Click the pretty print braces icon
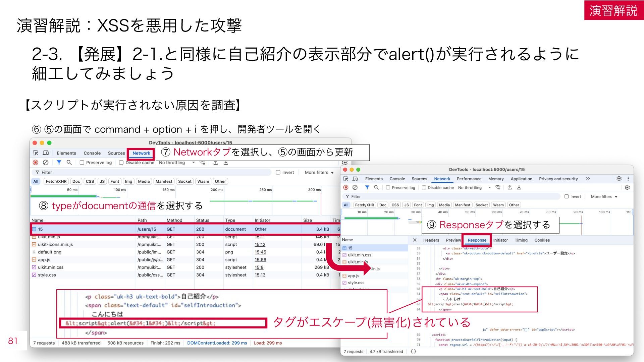This screenshot has width=644, height=362. coord(413,351)
